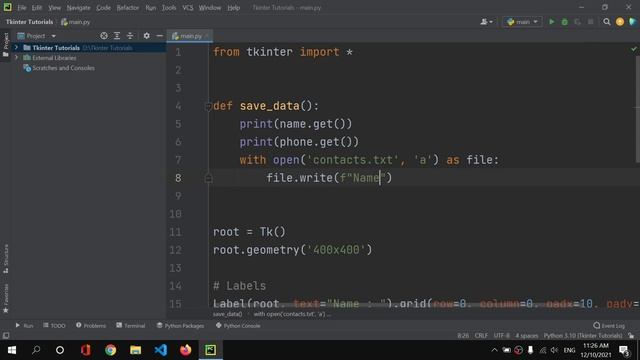Expand Tkinter Tutorials project folder
Image resolution: width=640 pixels, height=360 pixels.
16,47
